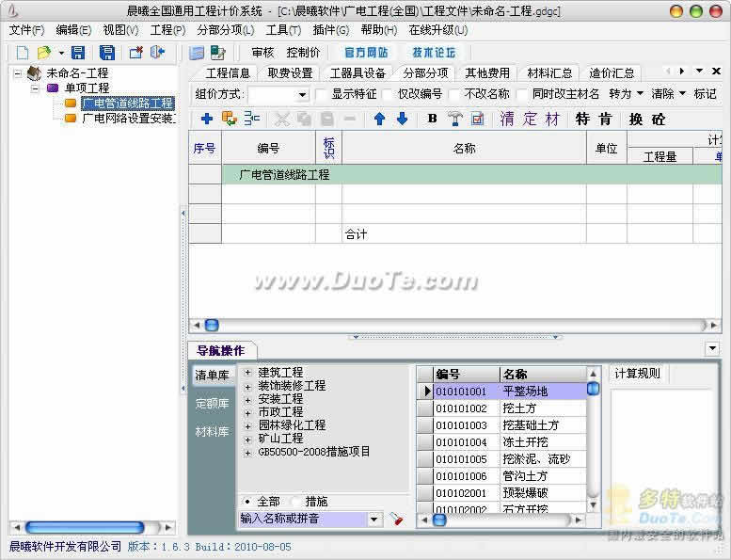Open the 转为 dropdown menu

[627, 94]
